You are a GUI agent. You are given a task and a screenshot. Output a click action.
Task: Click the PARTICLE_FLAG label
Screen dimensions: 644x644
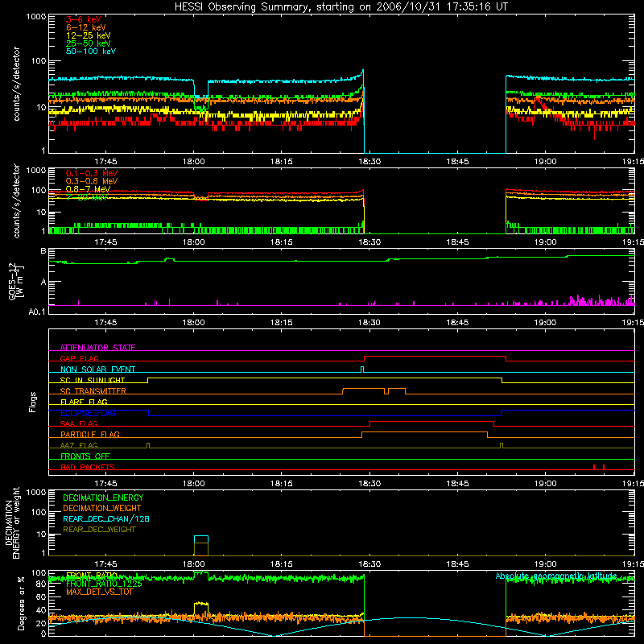[x=90, y=434]
